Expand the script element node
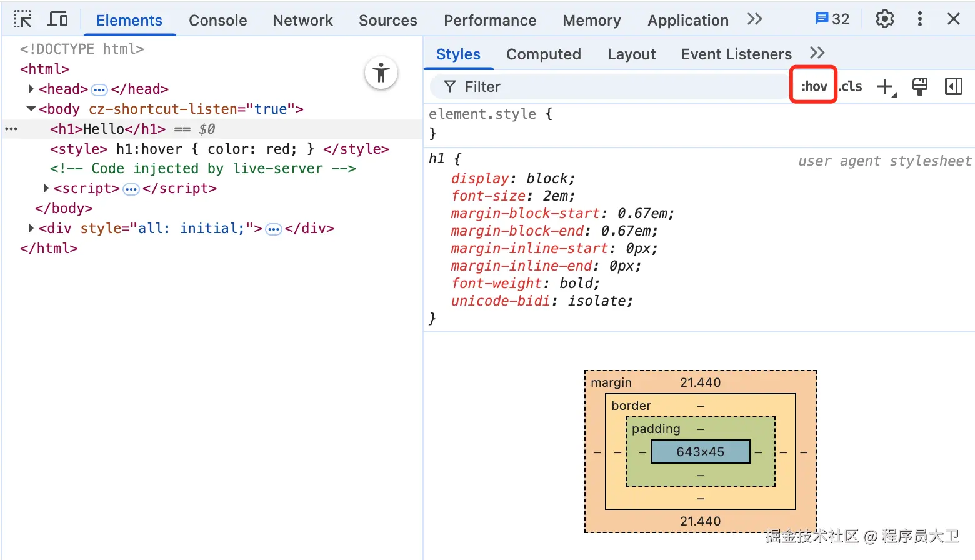975x560 pixels. [46, 188]
